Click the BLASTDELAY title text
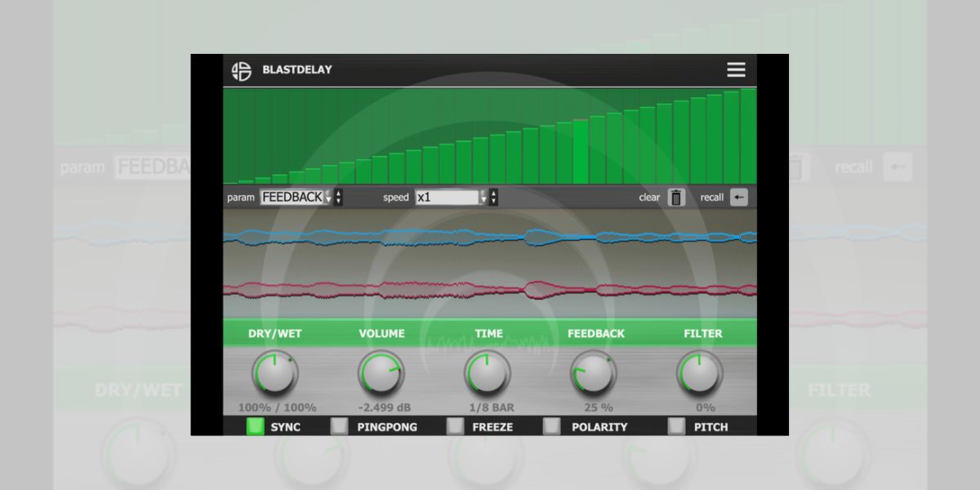Screen dimensions: 980x490 (297, 69)
